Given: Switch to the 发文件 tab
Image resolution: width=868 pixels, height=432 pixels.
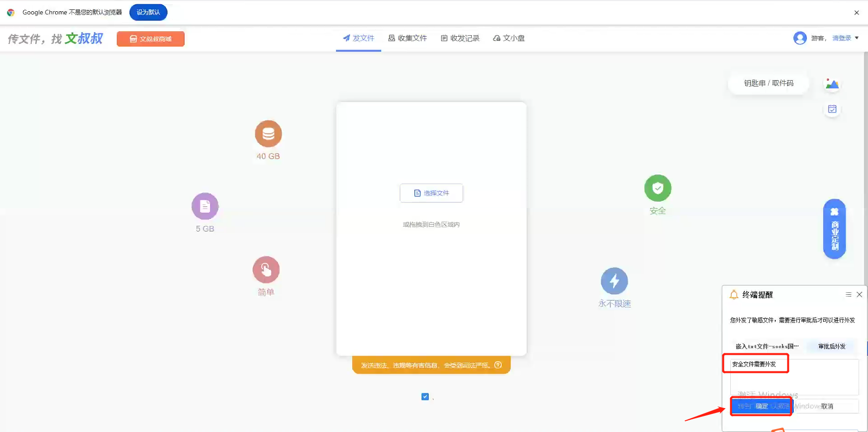Looking at the screenshot, I should click(x=359, y=38).
